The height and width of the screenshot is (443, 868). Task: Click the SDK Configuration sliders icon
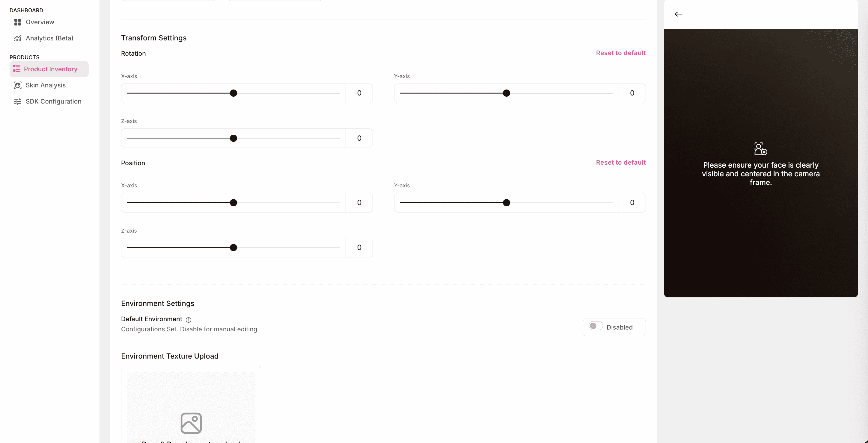[x=17, y=102]
